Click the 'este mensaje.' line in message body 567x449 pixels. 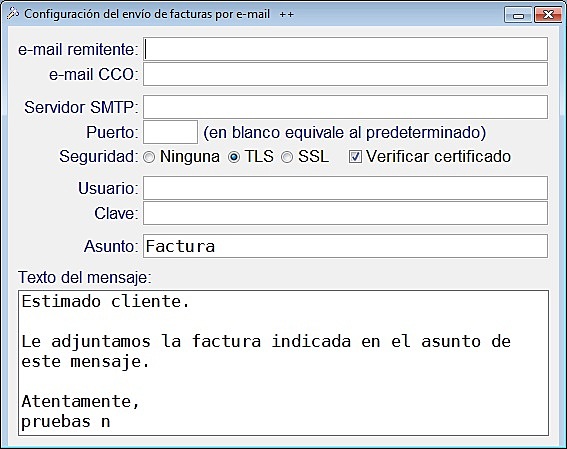pyautogui.click(x=85, y=362)
